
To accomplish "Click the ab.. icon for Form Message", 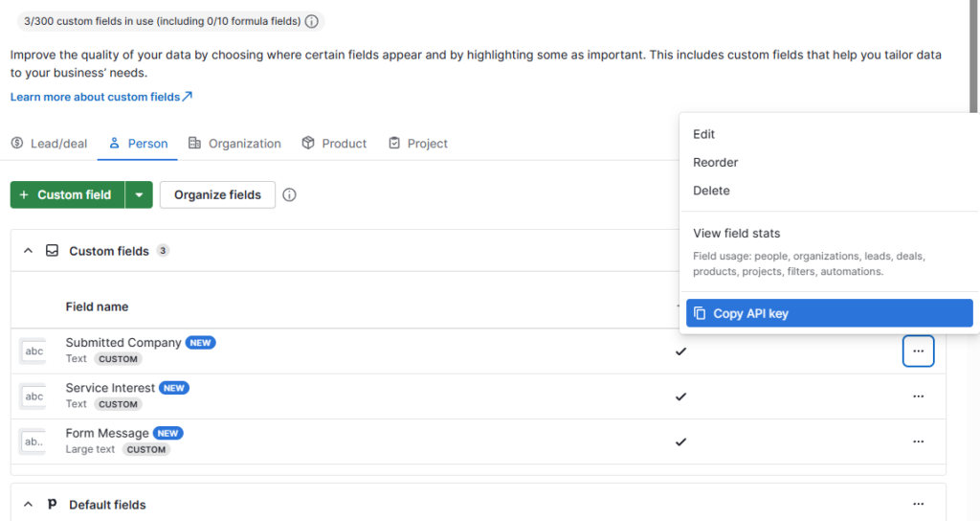I will click(x=33, y=442).
